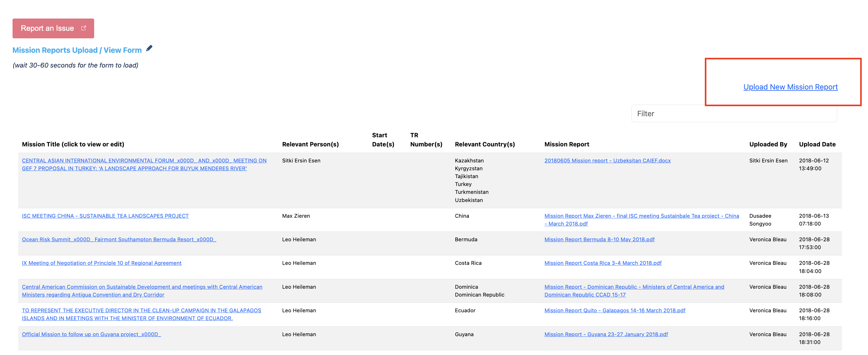Click the Relevant Country(s) column header
The image size is (868, 355).
click(485, 145)
